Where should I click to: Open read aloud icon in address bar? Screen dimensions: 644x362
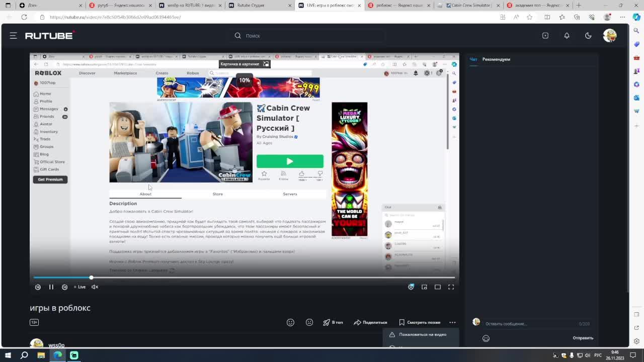[x=516, y=17]
